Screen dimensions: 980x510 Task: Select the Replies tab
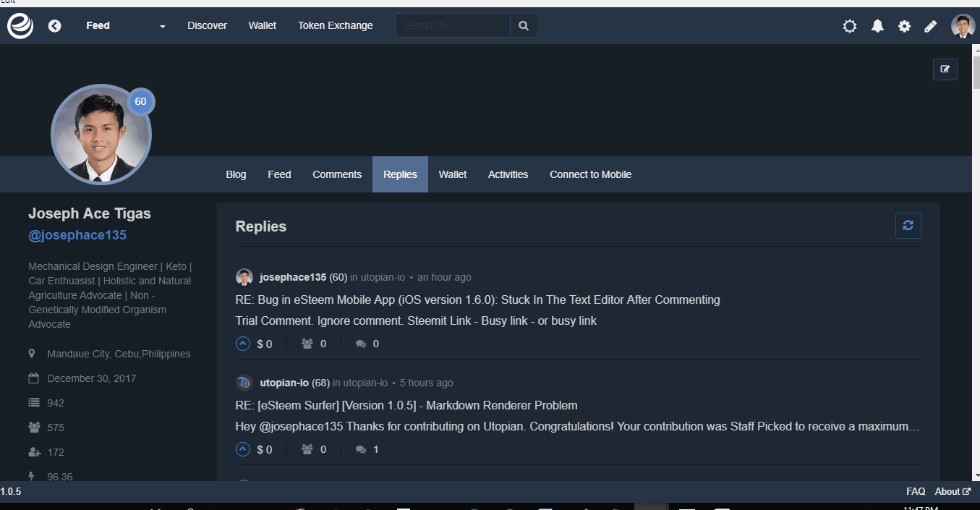click(400, 174)
